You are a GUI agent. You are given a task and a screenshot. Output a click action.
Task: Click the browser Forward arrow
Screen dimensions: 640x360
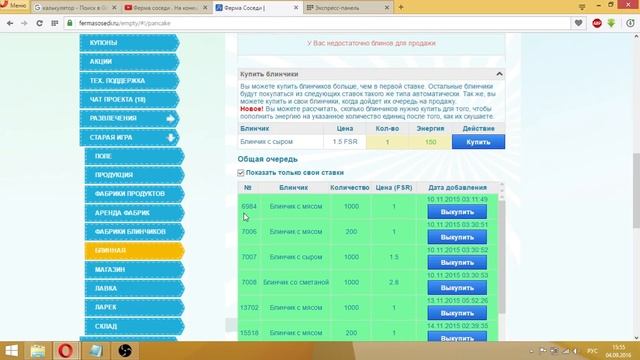click(x=24, y=23)
